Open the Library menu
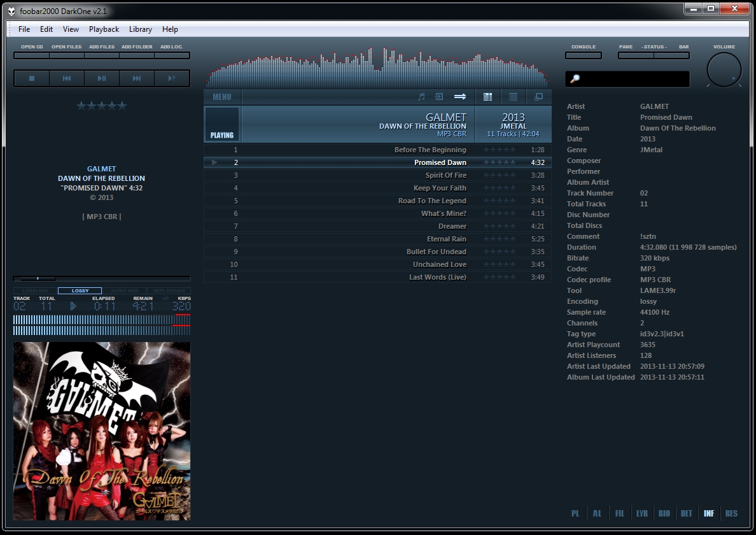This screenshot has height=535, width=756. [140, 29]
